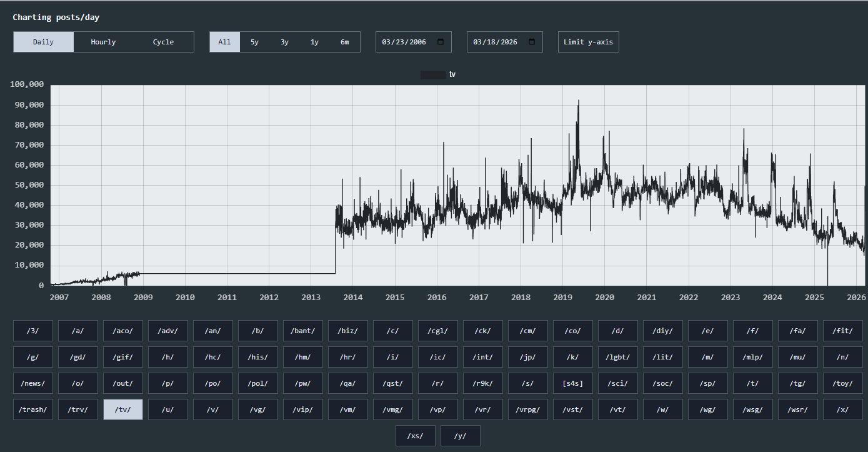
Task: Toggle the Limit y-axis option
Action: (589, 42)
